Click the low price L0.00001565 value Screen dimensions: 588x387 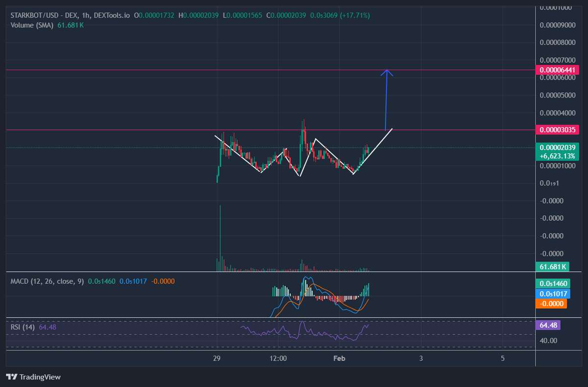coord(243,16)
